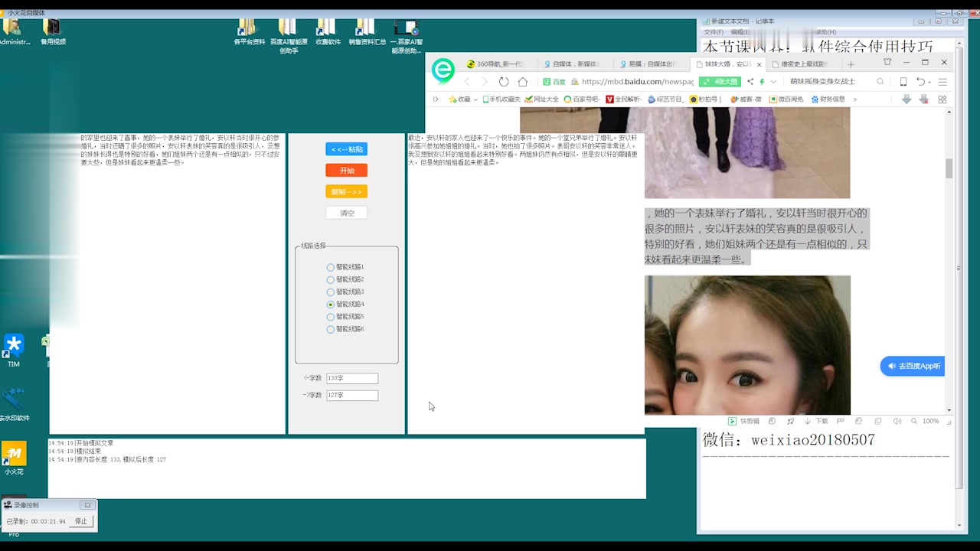Open the 百家号吧 bookmark
Image resolution: width=980 pixels, height=551 pixels.
[582, 99]
